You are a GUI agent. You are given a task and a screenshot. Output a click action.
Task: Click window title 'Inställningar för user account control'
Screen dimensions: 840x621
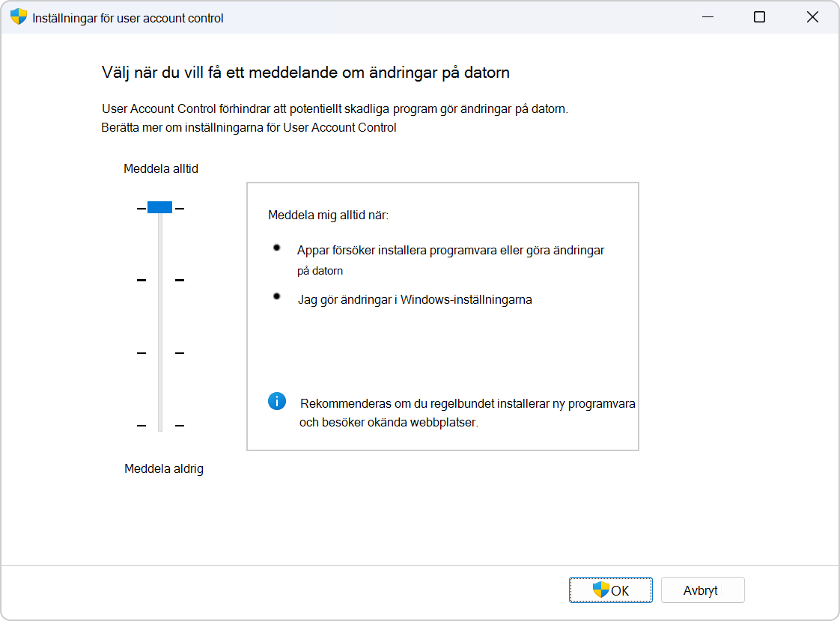tap(128, 18)
